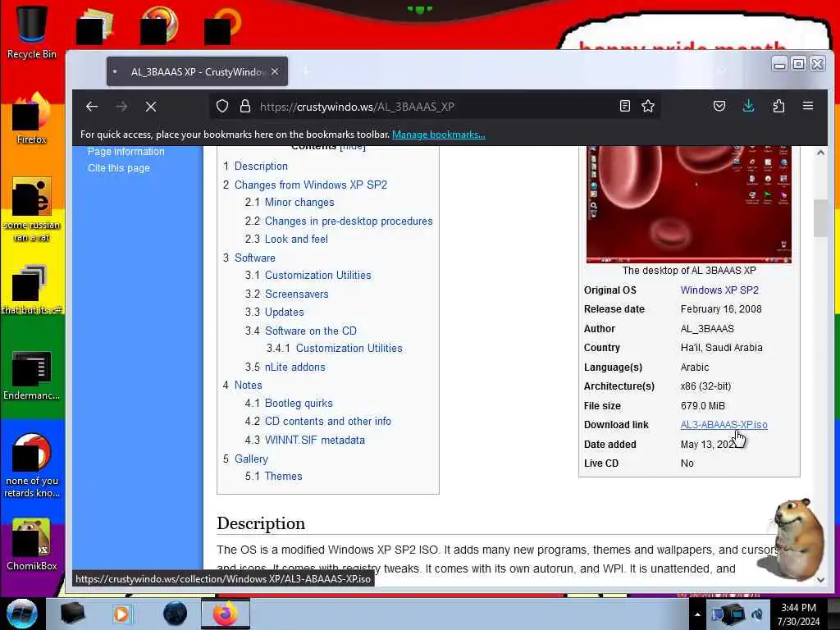This screenshot has width=840, height=630.
Task: Click the URL address field
Action: [434, 107]
